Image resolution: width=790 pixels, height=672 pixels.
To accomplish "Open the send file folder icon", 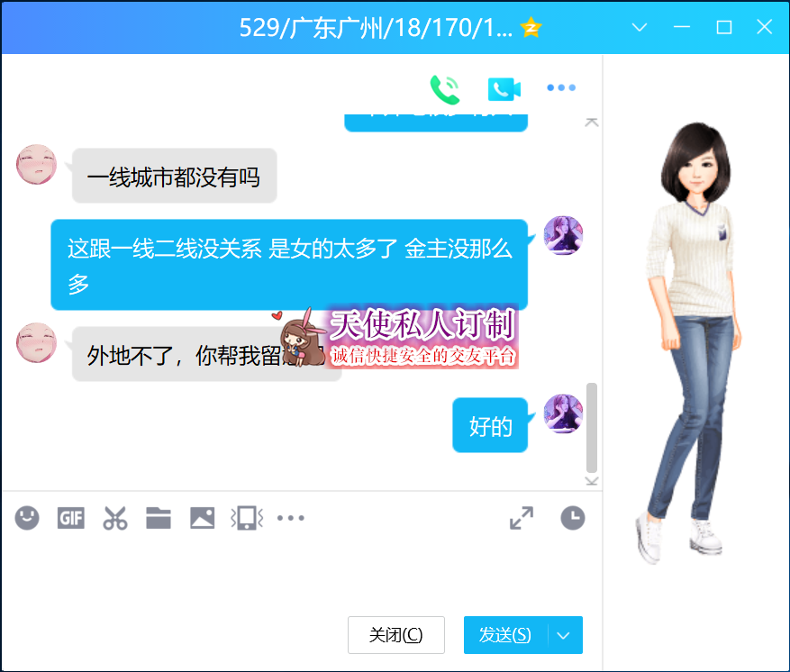I will pyautogui.click(x=159, y=518).
